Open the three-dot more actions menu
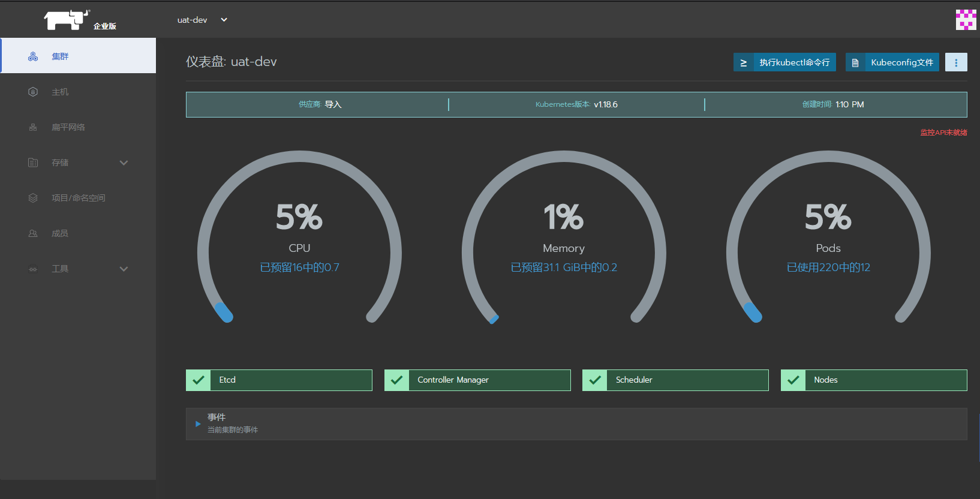This screenshot has height=499, width=980. (956, 62)
